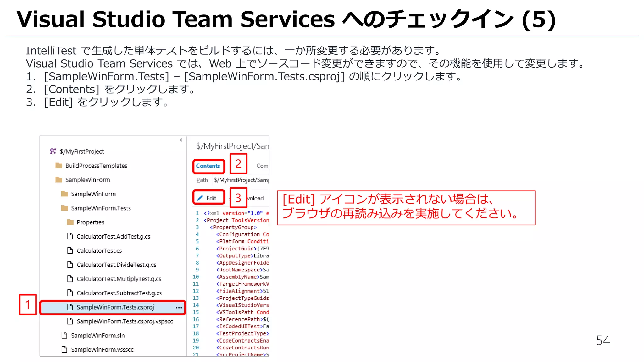
Task: Click the Properties folder icon
Action: pos(70,222)
